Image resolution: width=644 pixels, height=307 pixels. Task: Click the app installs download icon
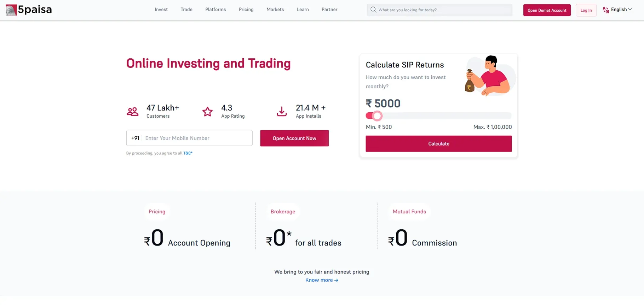(282, 112)
